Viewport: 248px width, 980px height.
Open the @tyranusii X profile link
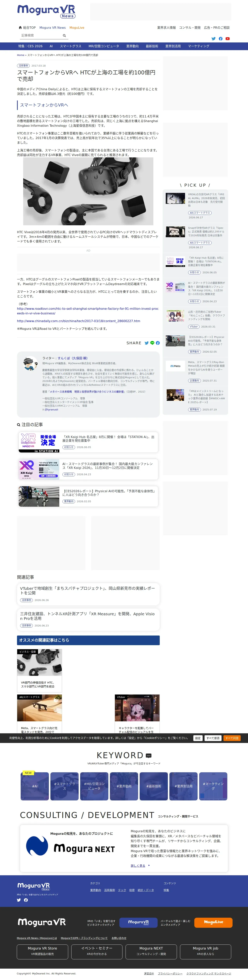pos(51,409)
